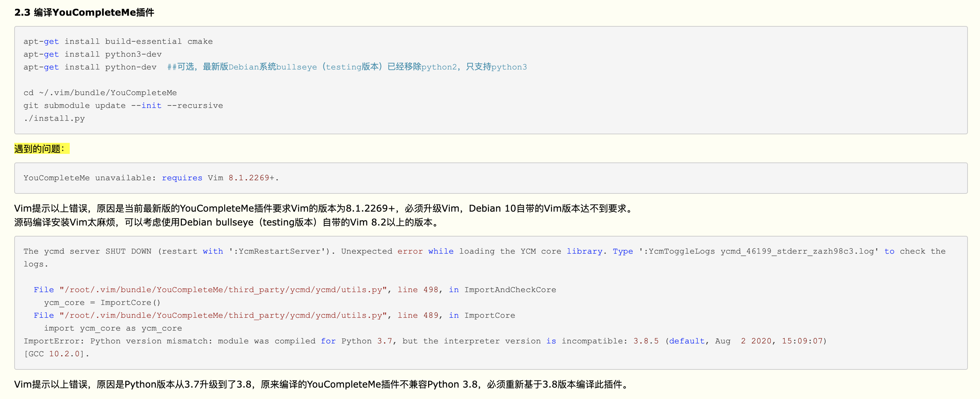Screen dimensions: 980x399
Task: Click 'import ycm_core as ycm_core' line
Action: (x=112, y=328)
